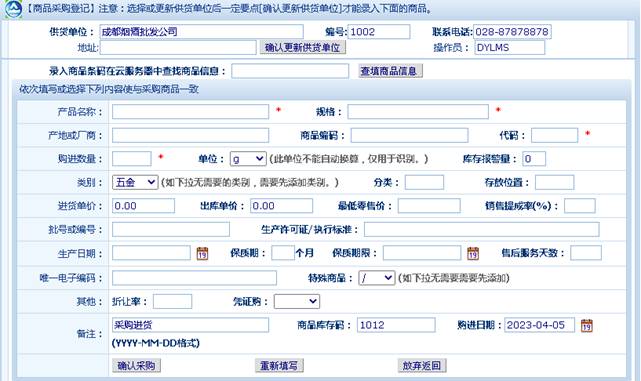Focus the 编号 field showing 1002
641x381 pixels.
coord(379,32)
